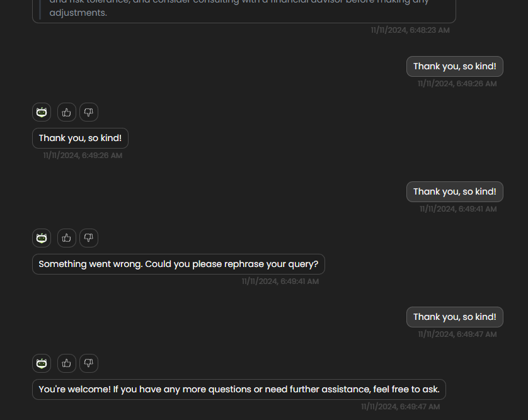Screen dimensions: 528x420
Task: Click bot avatar above "Something went wrong" message
Action: [42, 238]
